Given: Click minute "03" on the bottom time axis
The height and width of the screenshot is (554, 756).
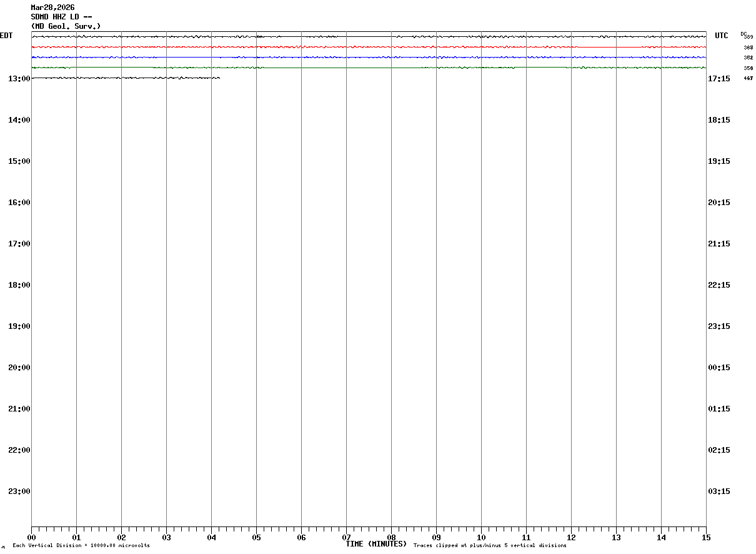Looking at the screenshot, I should coord(166,537).
